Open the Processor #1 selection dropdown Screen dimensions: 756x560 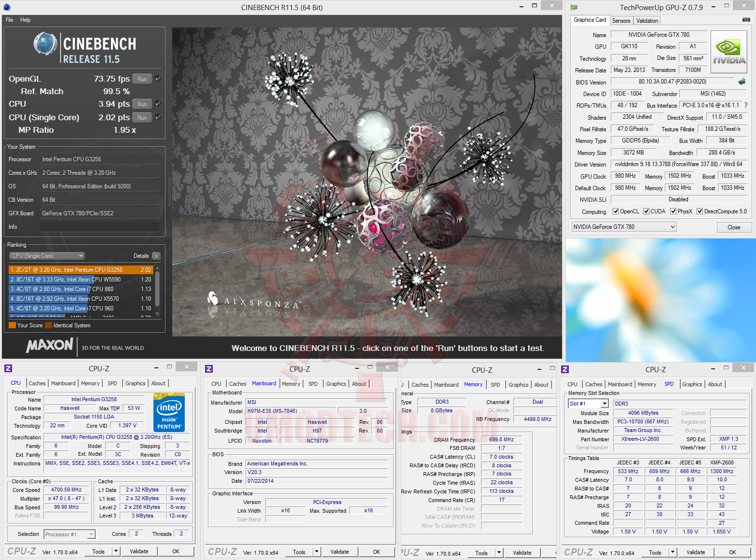69,534
